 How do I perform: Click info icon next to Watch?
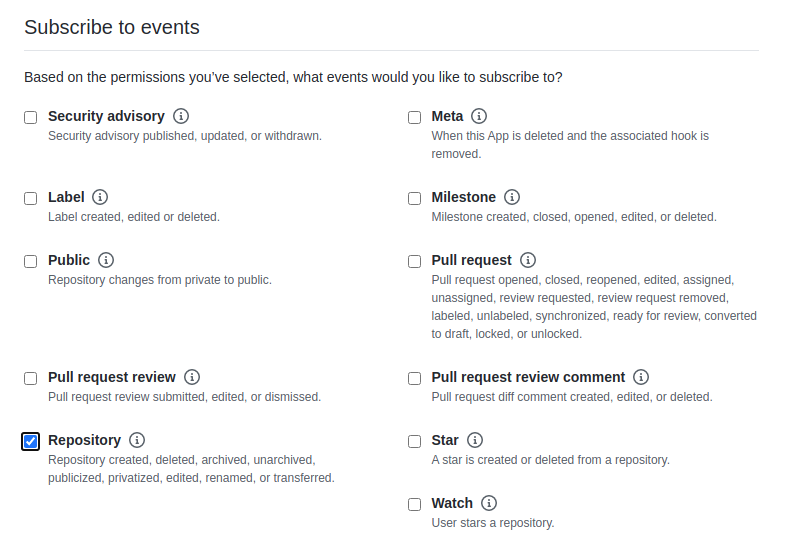click(x=489, y=503)
